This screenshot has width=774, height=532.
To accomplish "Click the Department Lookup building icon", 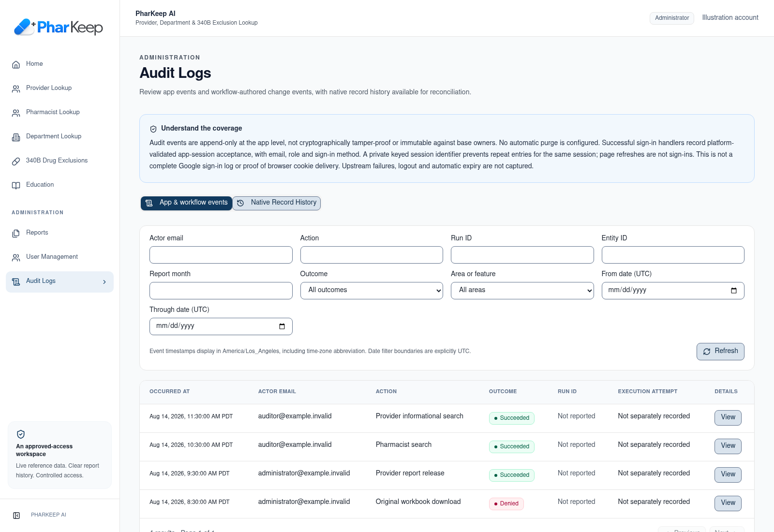I will tap(16, 137).
